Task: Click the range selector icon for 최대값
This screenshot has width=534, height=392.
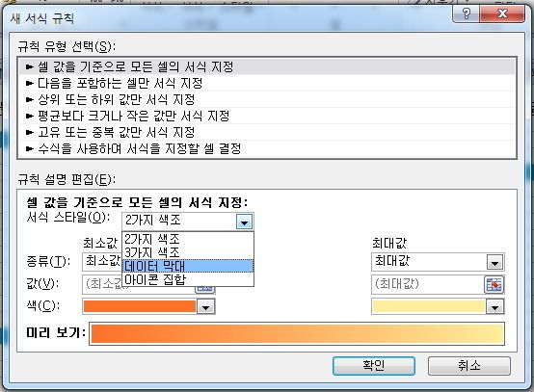Action: click(494, 285)
